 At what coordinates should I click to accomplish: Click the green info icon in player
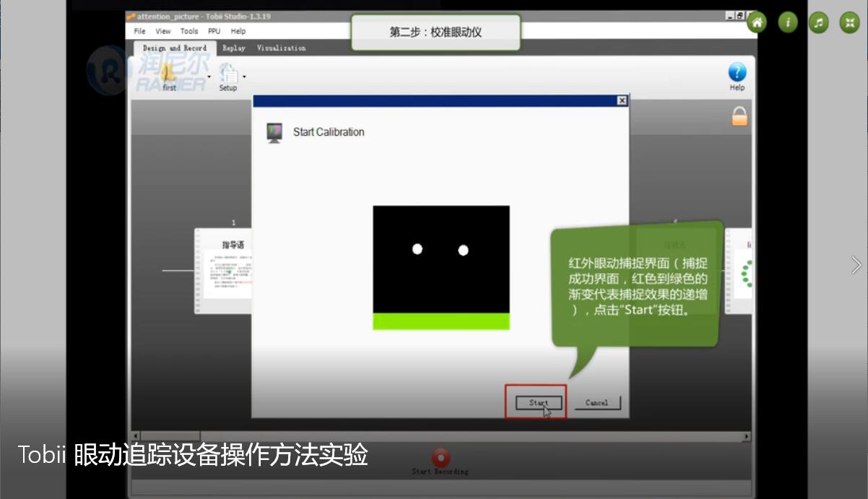[x=788, y=22]
